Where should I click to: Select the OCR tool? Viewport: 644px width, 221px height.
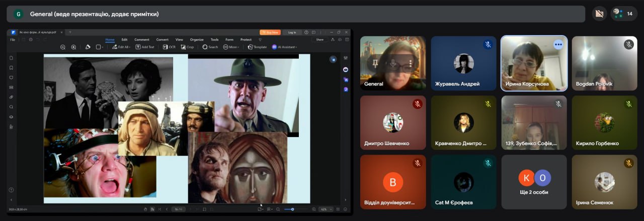click(x=169, y=47)
